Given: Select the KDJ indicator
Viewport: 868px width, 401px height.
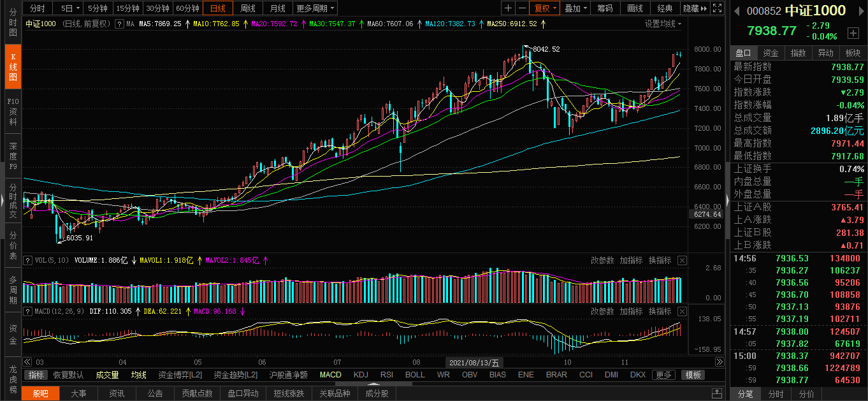Looking at the screenshot, I should pos(361,375).
